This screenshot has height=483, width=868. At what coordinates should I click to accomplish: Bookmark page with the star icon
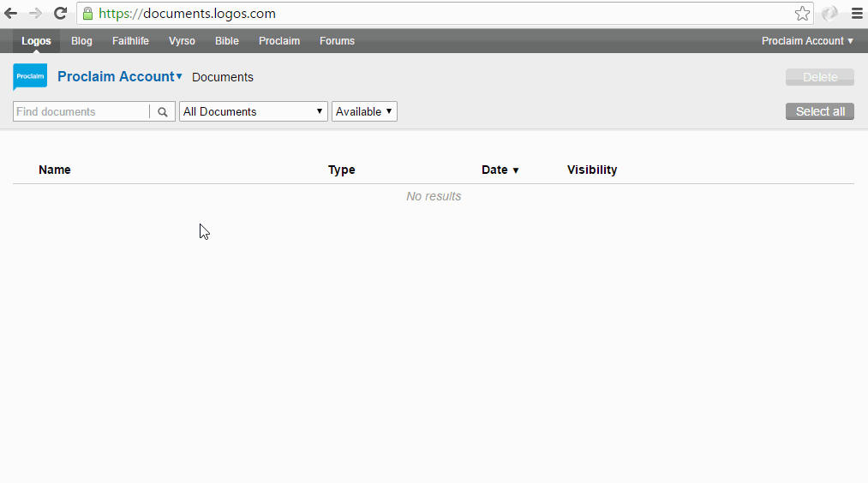pyautogui.click(x=802, y=14)
